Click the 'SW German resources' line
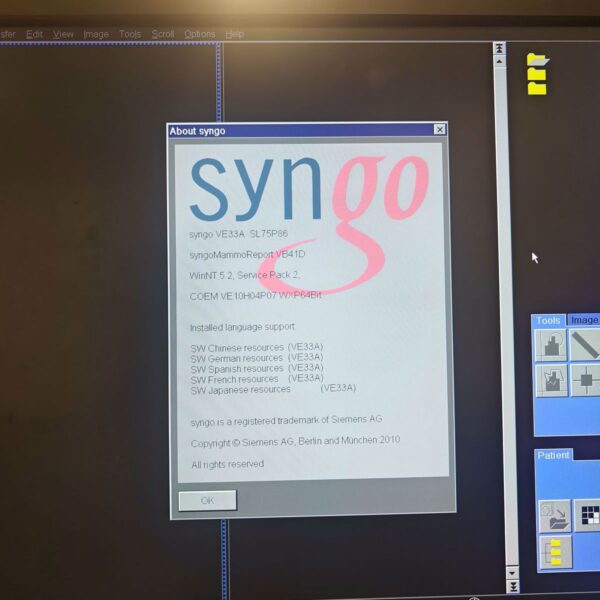 [257, 358]
